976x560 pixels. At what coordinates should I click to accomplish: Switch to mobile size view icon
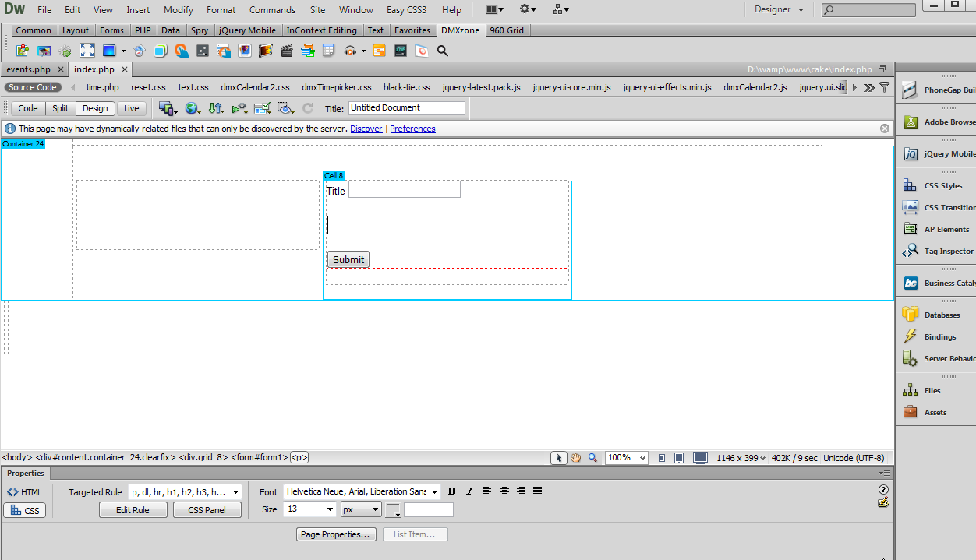(662, 458)
